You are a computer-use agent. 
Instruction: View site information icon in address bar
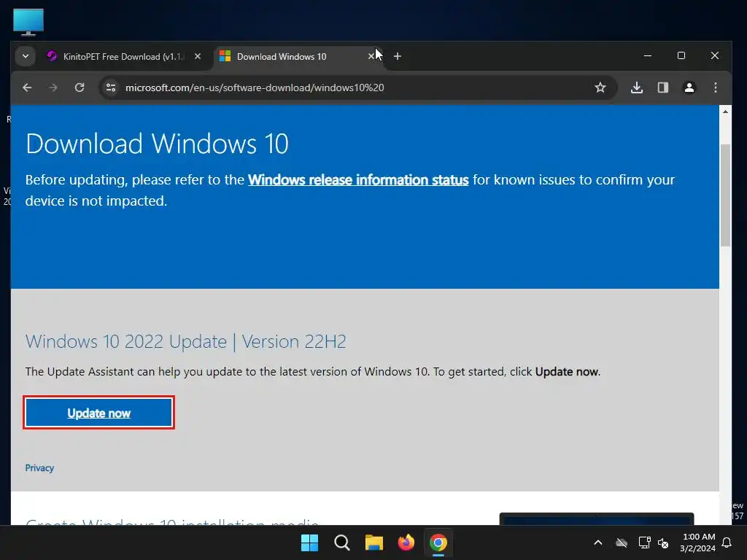click(111, 87)
